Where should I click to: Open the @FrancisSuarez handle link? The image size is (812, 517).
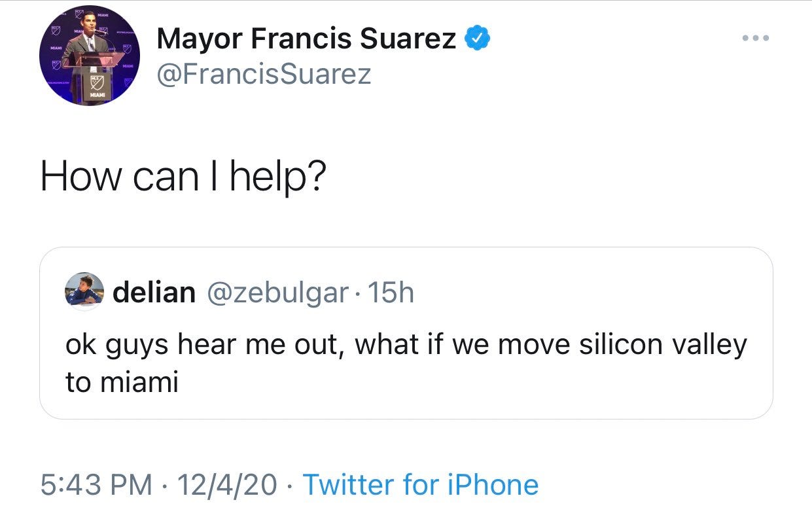[x=264, y=74]
